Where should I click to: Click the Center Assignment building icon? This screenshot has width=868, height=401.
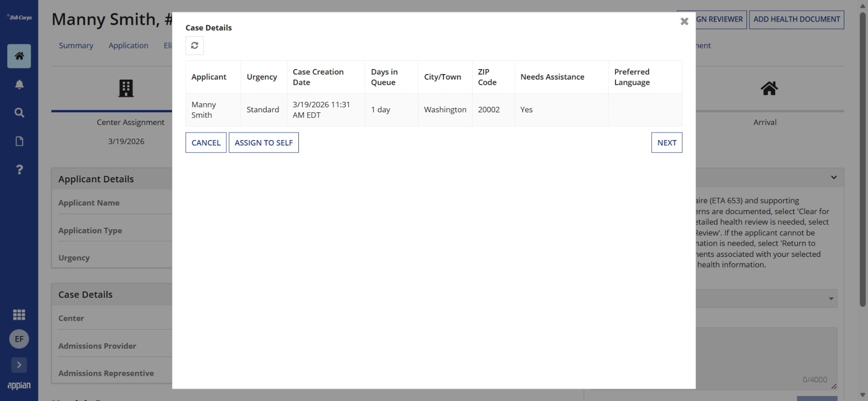pyautogui.click(x=126, y=88)
